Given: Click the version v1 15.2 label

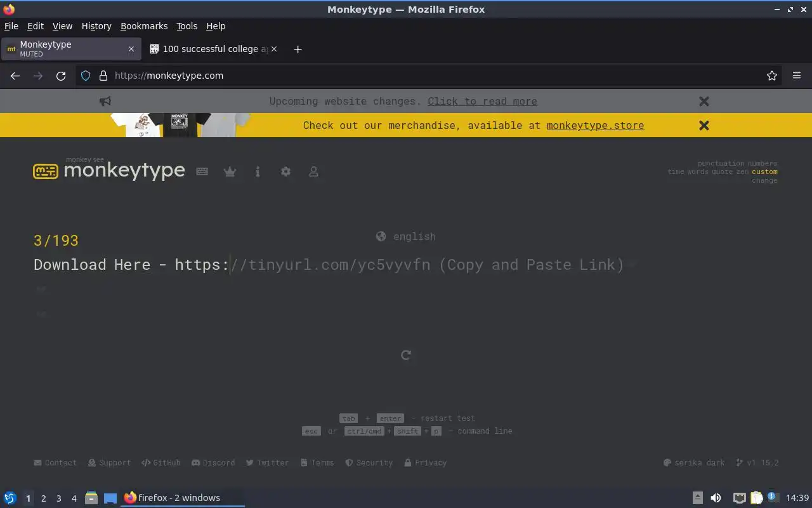Looking at the screenshot, I should (x=757, y=463).
